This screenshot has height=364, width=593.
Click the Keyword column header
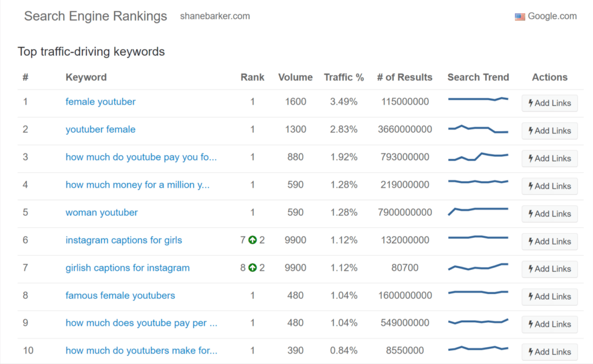coord(86,77)
